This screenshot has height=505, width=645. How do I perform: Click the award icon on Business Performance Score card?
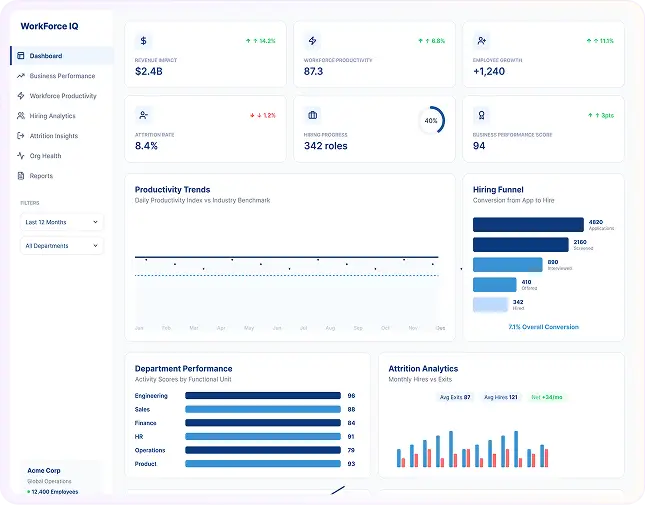point(481,115)
